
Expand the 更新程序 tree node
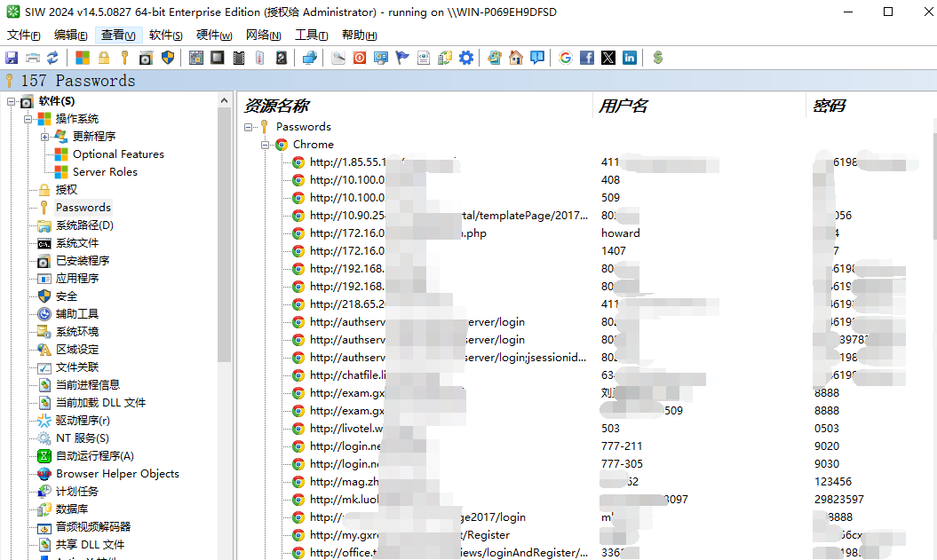click(44, 137)
